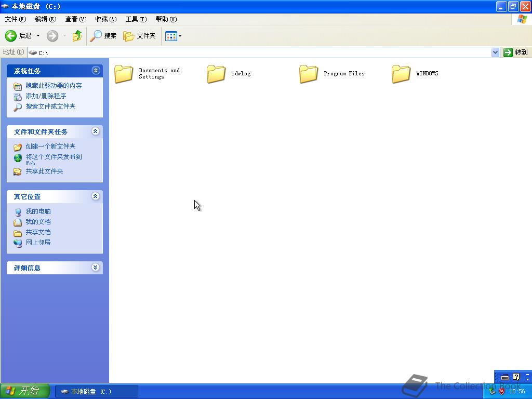Click the system tray clock 10:56
Viewport: 532px width, 399px height.
(517, 392)
